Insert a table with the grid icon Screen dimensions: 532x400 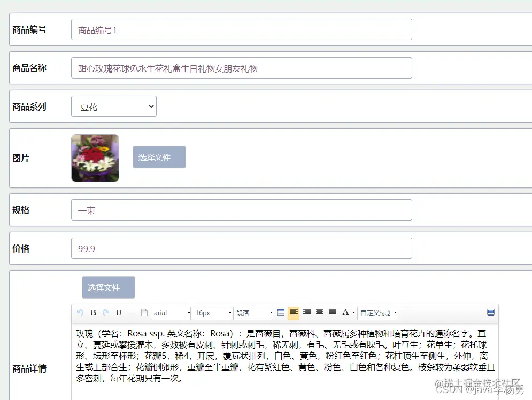click(x=281, y=312)
